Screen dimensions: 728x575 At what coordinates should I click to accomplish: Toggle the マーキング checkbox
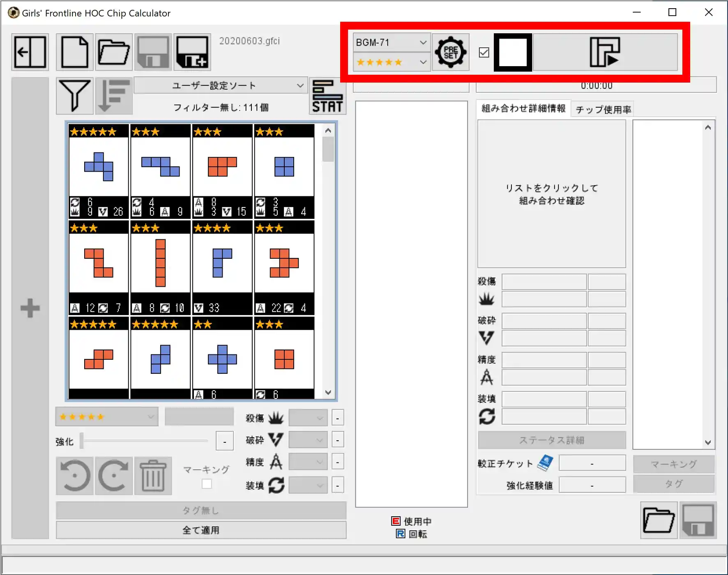click(207, 484)
